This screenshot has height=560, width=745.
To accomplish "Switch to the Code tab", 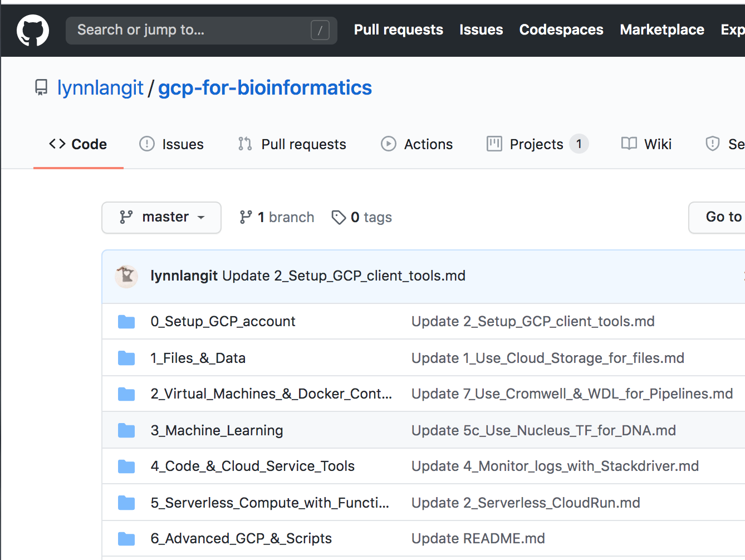I will pyautogui.click(x=78, y=144).
